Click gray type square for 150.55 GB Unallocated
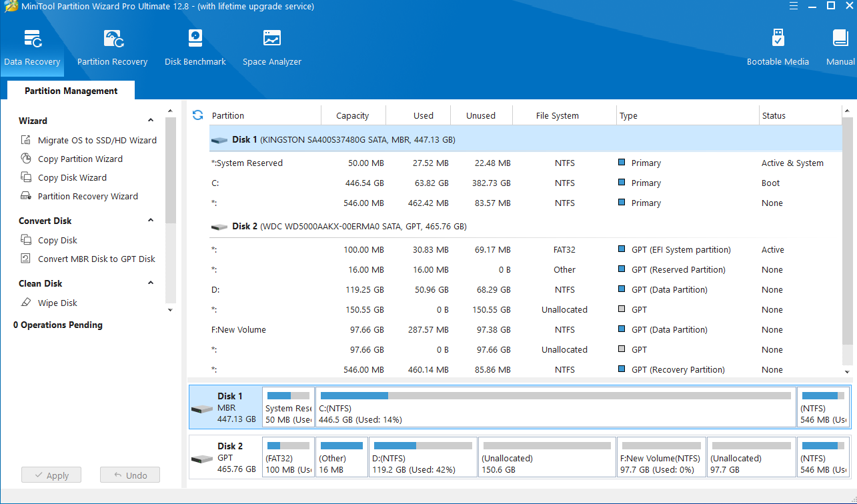857x504 pixels. click(622, 309)
